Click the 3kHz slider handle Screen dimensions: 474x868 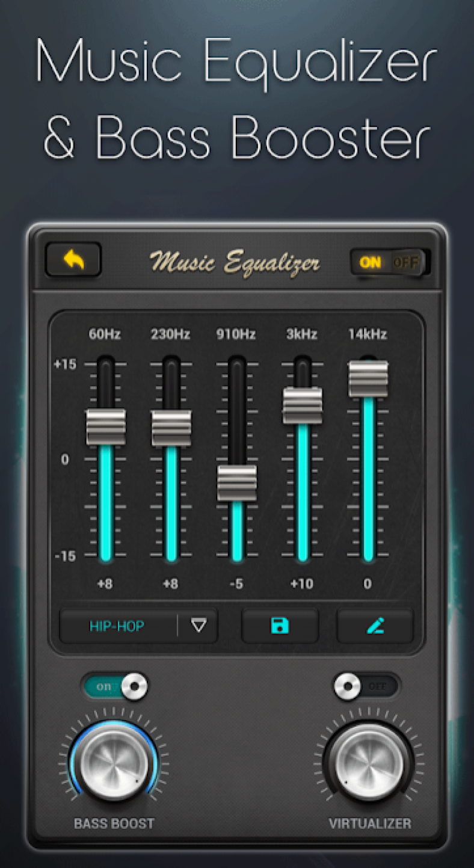(303, 405)
